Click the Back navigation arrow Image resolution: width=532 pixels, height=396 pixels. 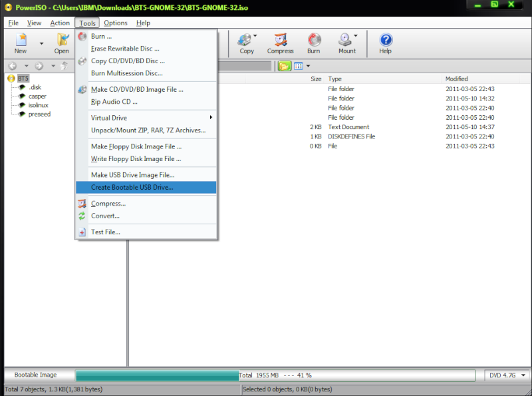13,66
